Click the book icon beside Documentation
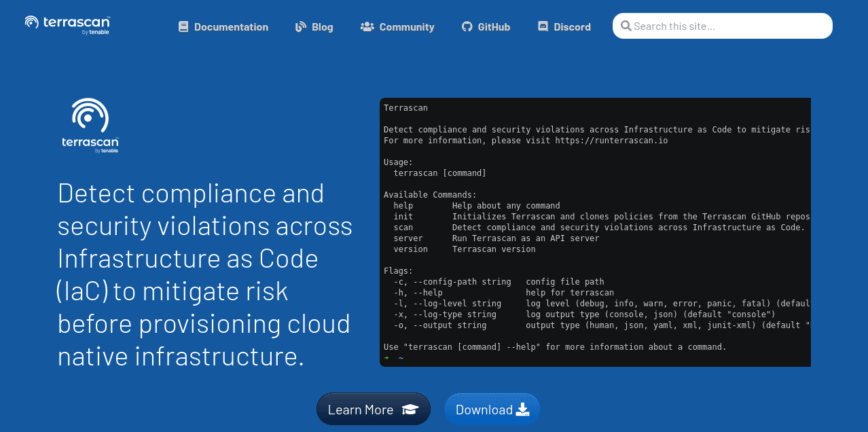 click(x=183, y=26)
